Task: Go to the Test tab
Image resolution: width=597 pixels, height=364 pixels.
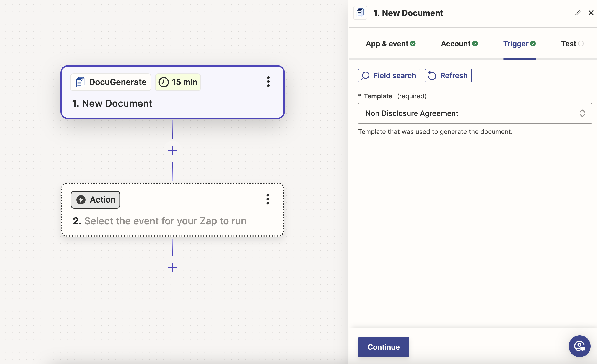Action: coord(572,44)
